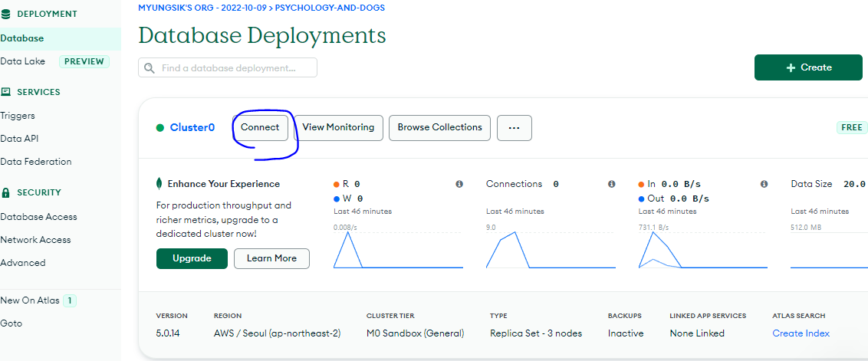Open Browse Collections
Screen dimensions: 868x361
[439, 127]
